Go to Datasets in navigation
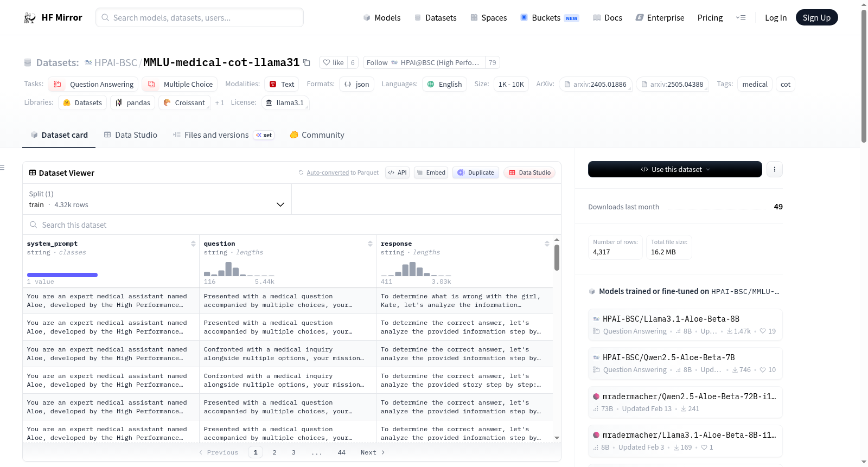The width and height of the screenshot is (868, 467). 436,18
